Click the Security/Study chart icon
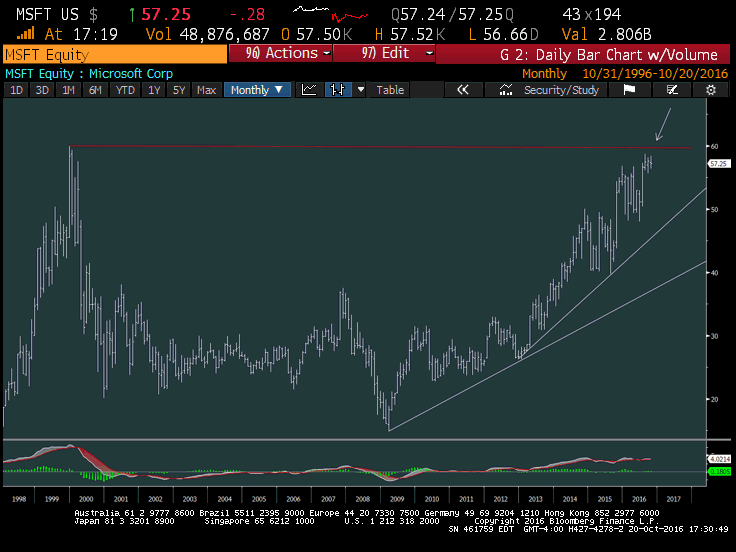 [506, 90]
